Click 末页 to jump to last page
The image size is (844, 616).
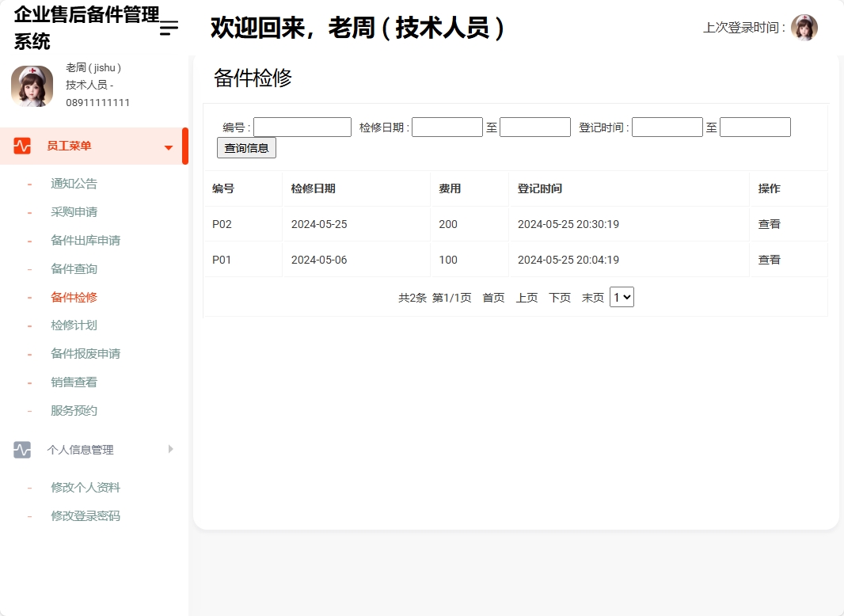tap(592, 297)
